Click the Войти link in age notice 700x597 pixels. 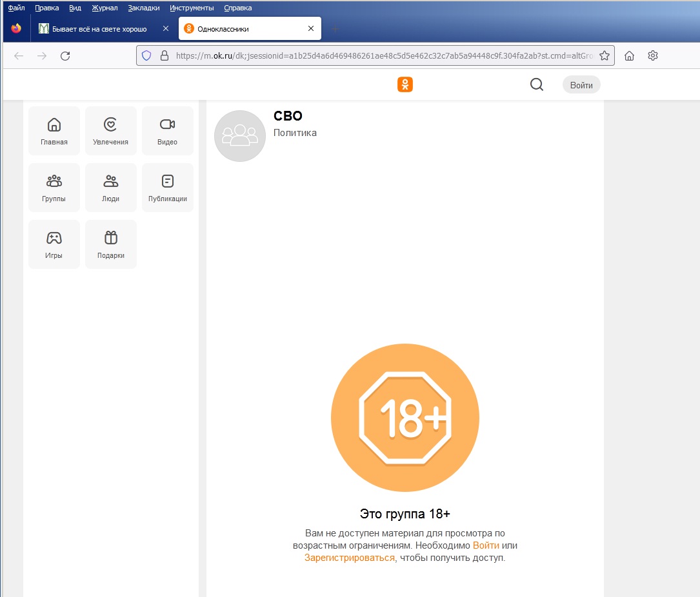coord(486,545)
